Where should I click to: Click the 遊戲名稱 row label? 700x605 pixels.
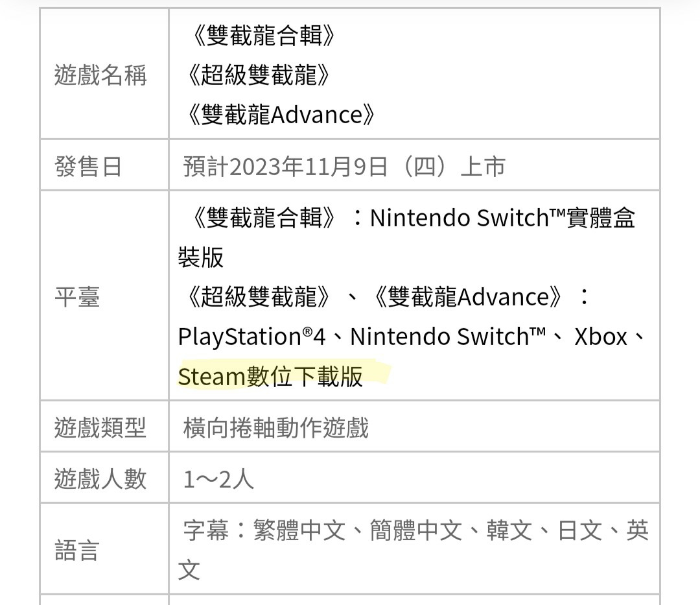click(x=100, y=76)
